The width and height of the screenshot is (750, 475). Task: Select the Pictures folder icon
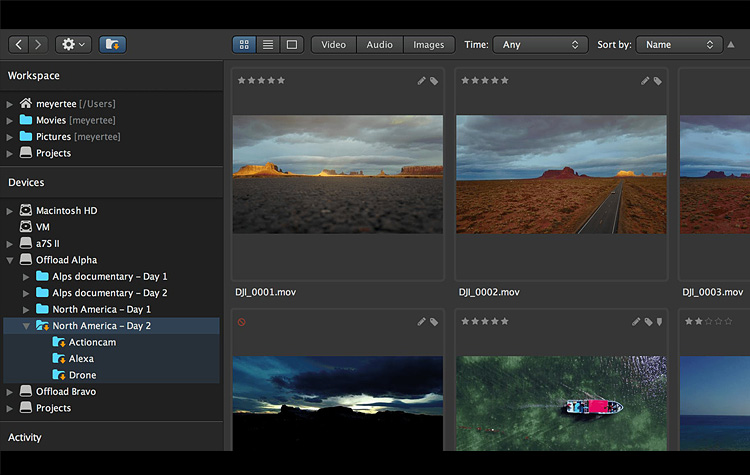[26, 136]
